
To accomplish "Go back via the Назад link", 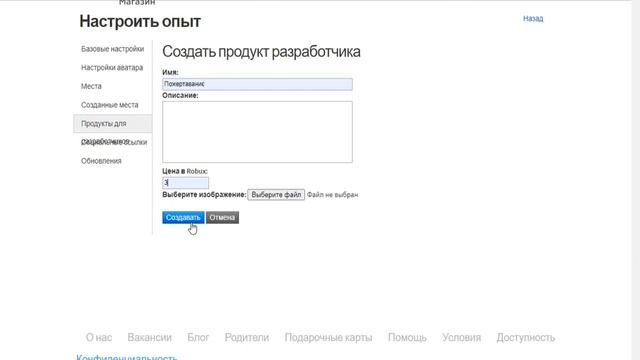I will [x=533, y=18].
